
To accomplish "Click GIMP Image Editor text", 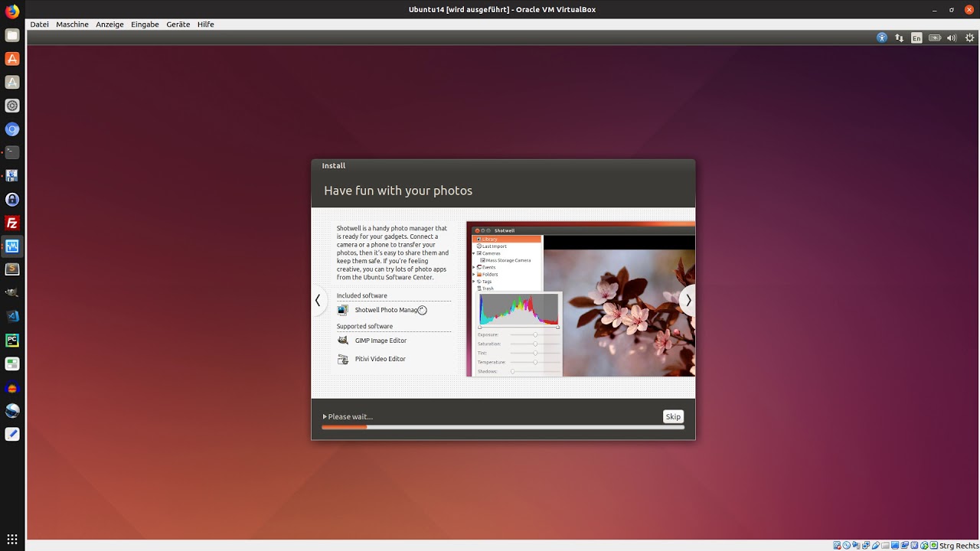I will click(381, 341).
